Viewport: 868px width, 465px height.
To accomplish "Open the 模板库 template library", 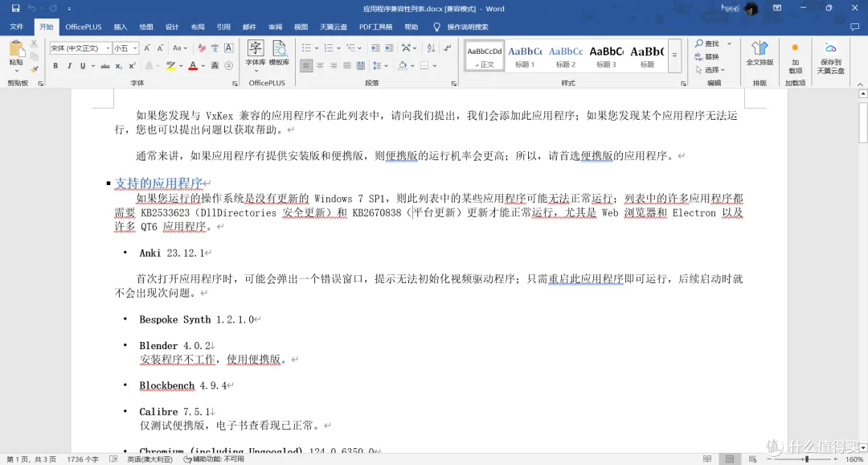I will point(279,53).
